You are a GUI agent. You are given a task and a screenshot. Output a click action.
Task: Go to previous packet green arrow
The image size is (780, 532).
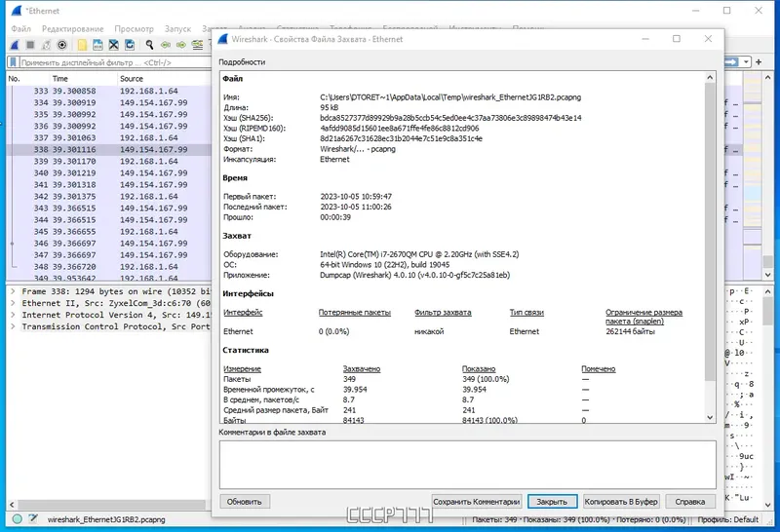coord(165,45)
